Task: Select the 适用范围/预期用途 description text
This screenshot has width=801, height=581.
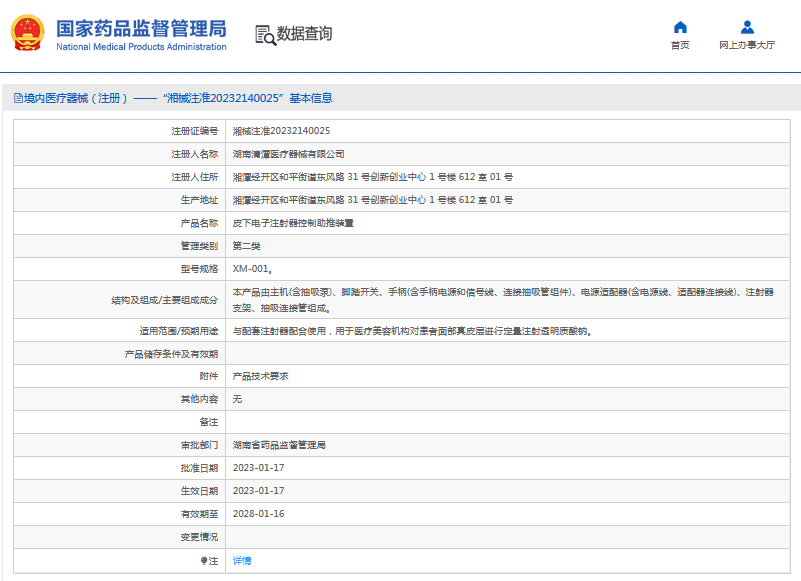Action: [x=412, y=331]
